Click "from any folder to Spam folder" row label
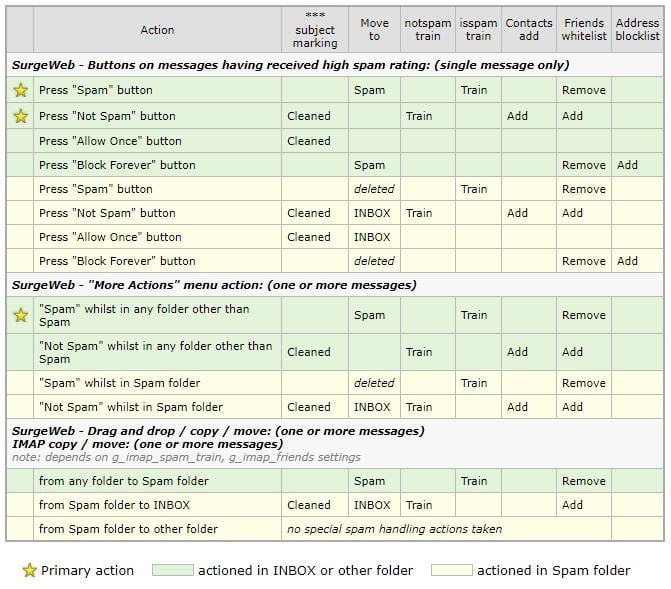Viewport: 671px width, 589px height. tap(124, 481)
